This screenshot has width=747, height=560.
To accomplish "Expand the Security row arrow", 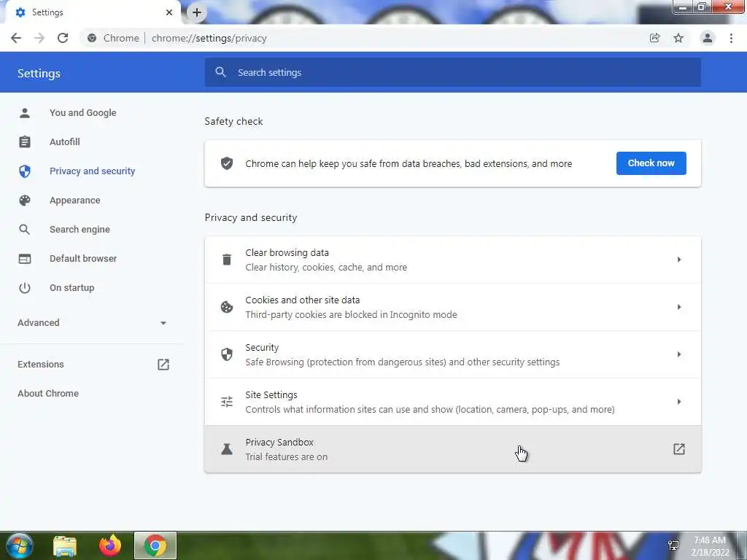I will tap(679, 354).
